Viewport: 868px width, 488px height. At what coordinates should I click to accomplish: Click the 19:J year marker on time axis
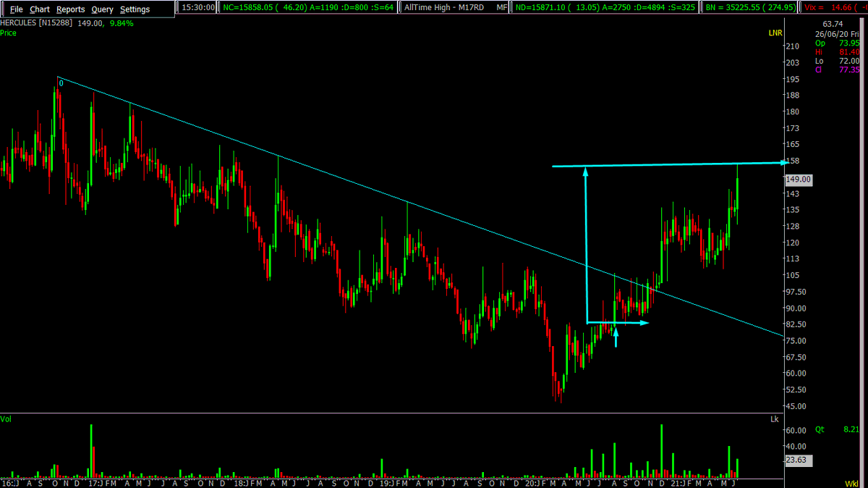[387, 483]
